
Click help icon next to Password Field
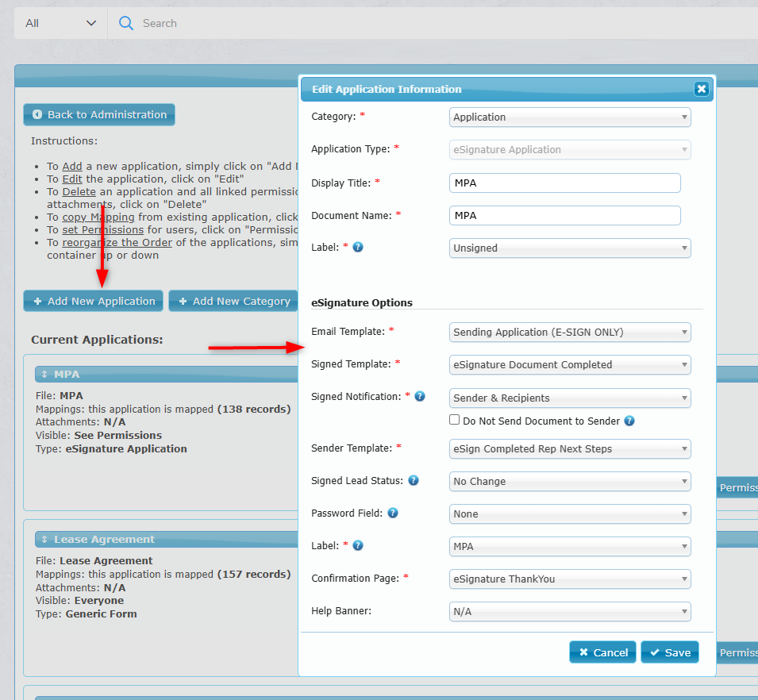[393, 513]
